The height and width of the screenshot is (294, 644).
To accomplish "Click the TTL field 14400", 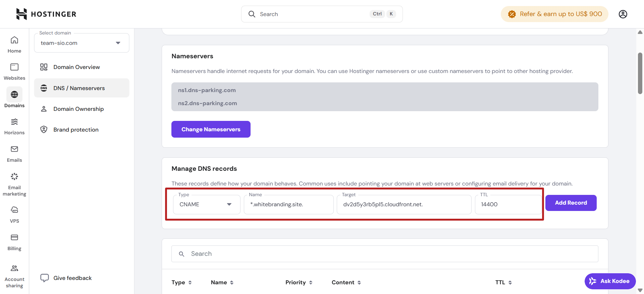I will (508, 204).
